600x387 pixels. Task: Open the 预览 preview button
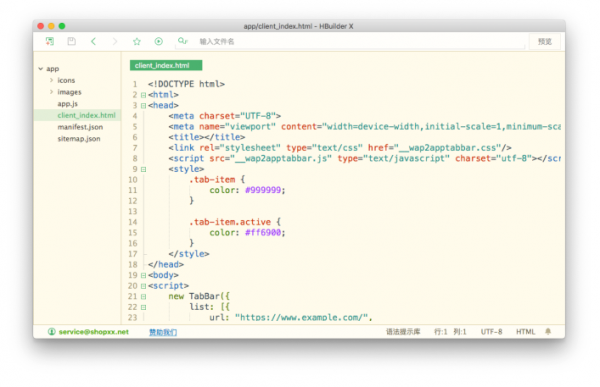545,41
